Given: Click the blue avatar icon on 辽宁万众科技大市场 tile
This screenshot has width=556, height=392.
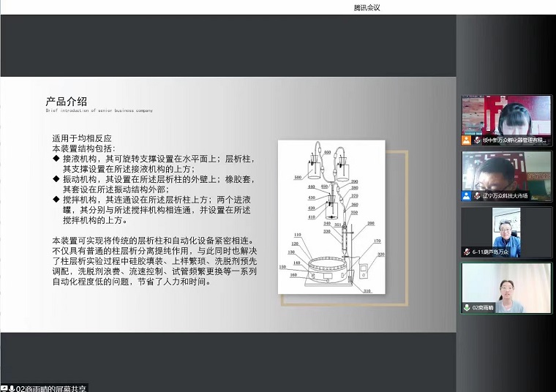Looking at the screenshot, I should tap(466, 196).
